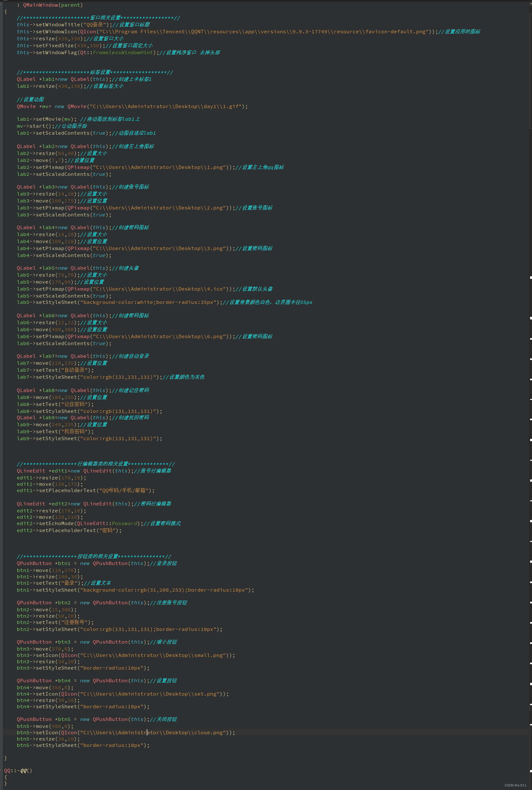Click the QQ::~QQ() destructor definition
Image resolution: width=532 pixels, height=790 pixels.
pyautogui.click(x=17, y=770)
